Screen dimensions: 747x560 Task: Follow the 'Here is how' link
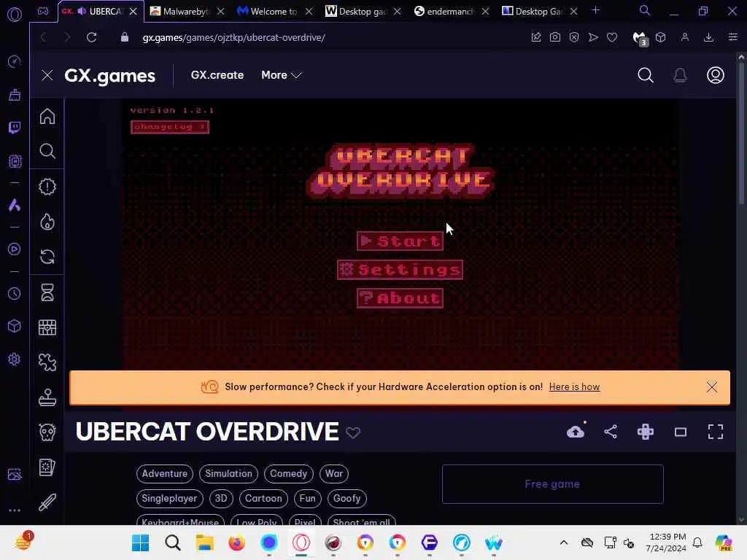(574, 386)
